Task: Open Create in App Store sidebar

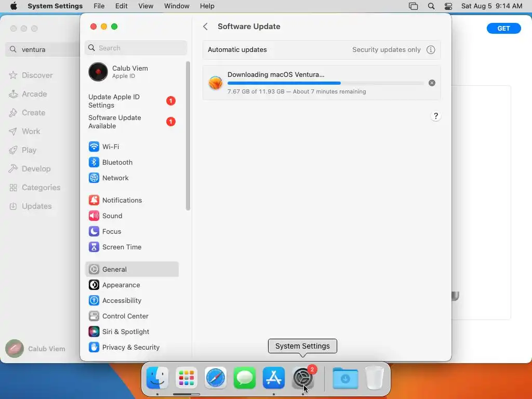Action: click(x=27, y=113)
